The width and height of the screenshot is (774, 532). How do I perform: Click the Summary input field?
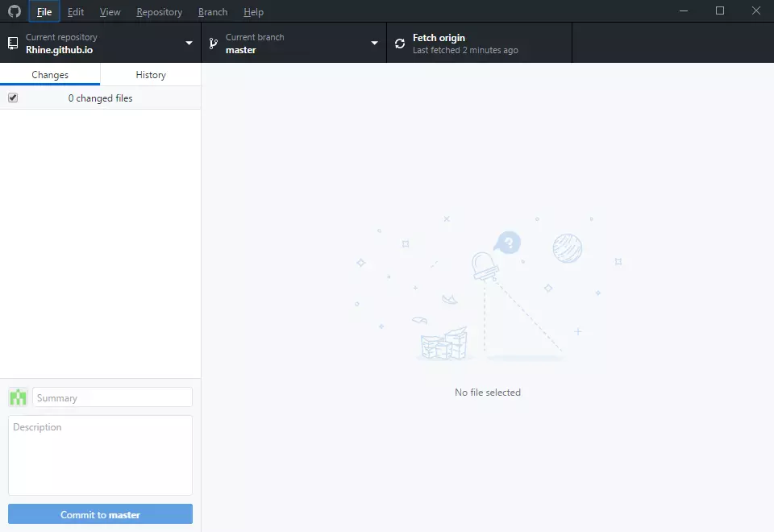(x=112, y=397)
